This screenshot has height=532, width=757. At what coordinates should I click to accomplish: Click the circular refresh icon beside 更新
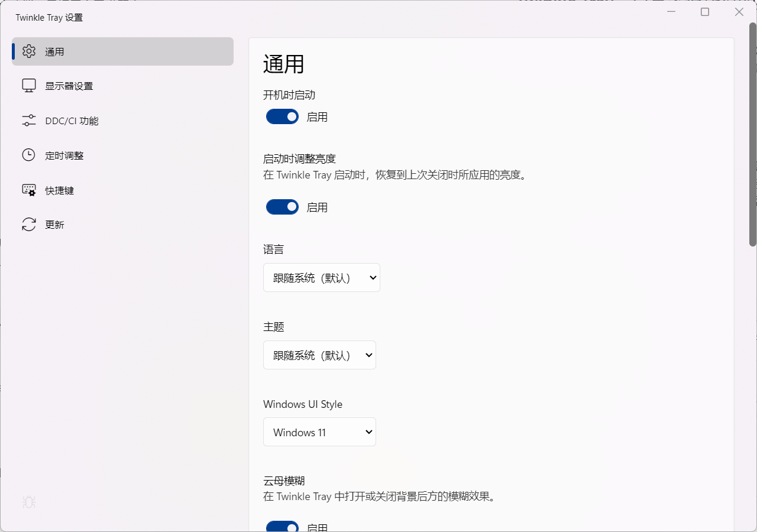point(29,224)
